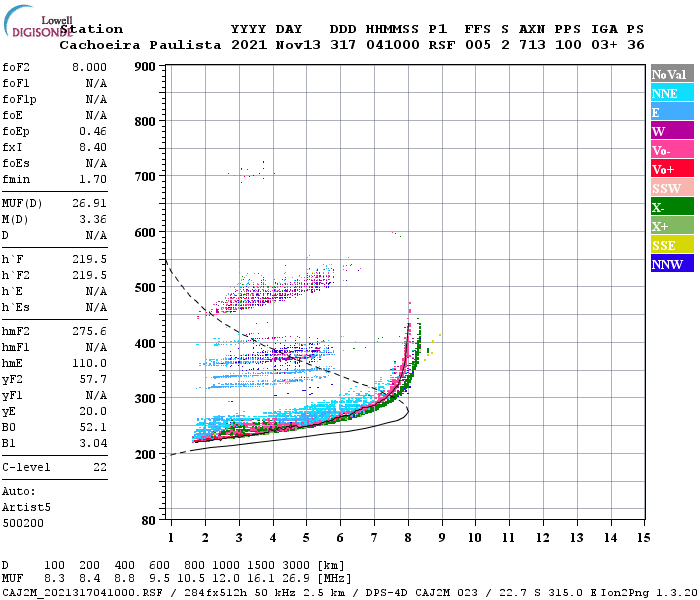
Task: Click the MUF 8.3 value at 100 km
Action: click(x=54, y=579)
